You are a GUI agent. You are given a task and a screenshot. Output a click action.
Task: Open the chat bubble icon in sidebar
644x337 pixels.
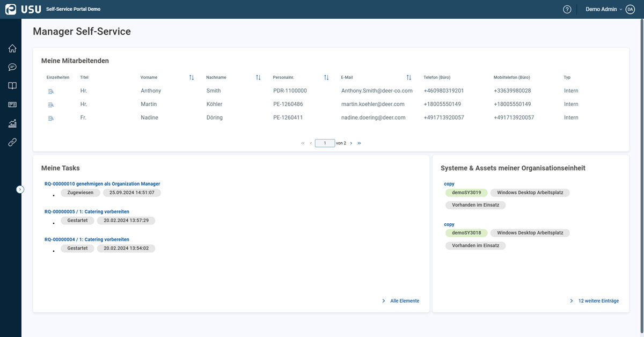(x=12, y=67)
